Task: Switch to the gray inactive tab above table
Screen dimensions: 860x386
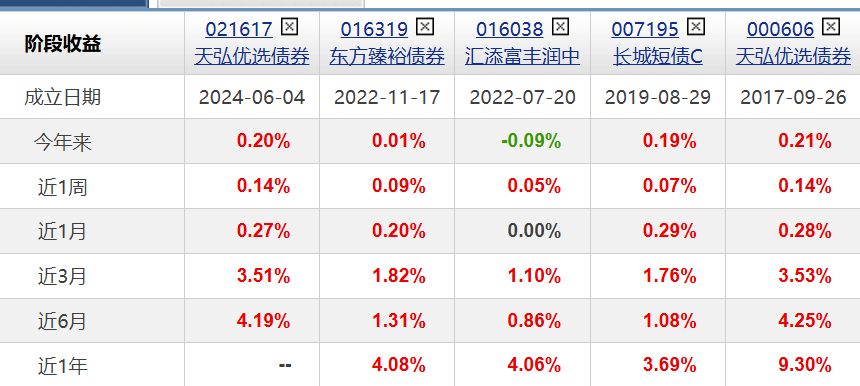Action: (x=261, y=3)
